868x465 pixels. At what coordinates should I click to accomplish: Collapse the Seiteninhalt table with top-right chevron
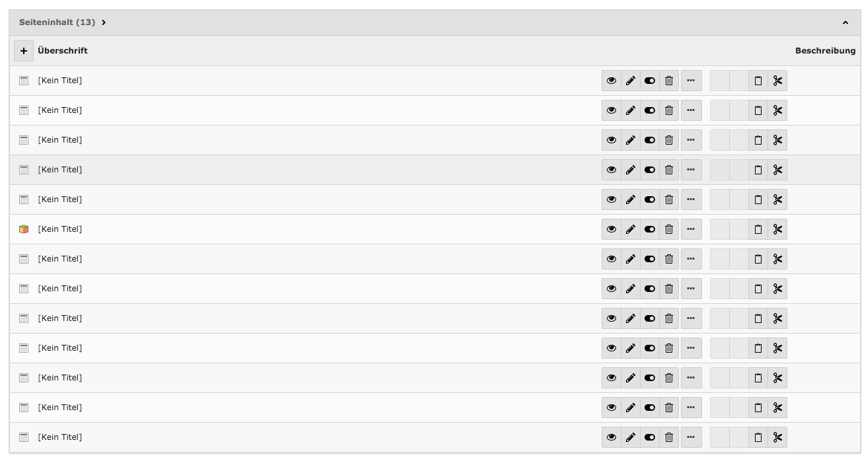coord(845,22)
